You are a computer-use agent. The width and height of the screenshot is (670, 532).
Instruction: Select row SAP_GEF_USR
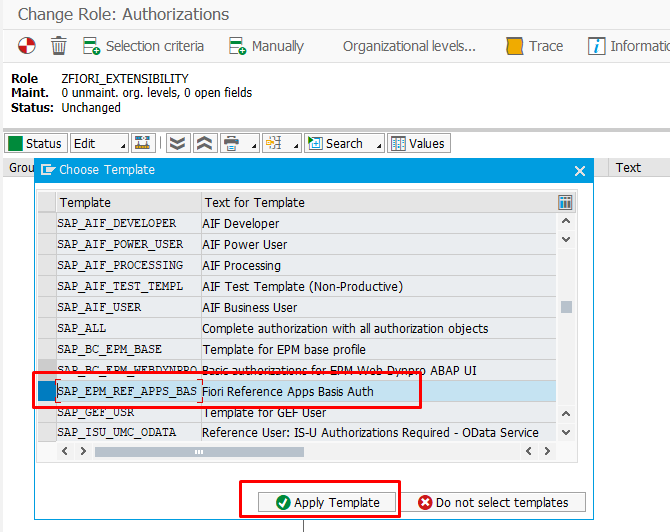coord(297,412)
